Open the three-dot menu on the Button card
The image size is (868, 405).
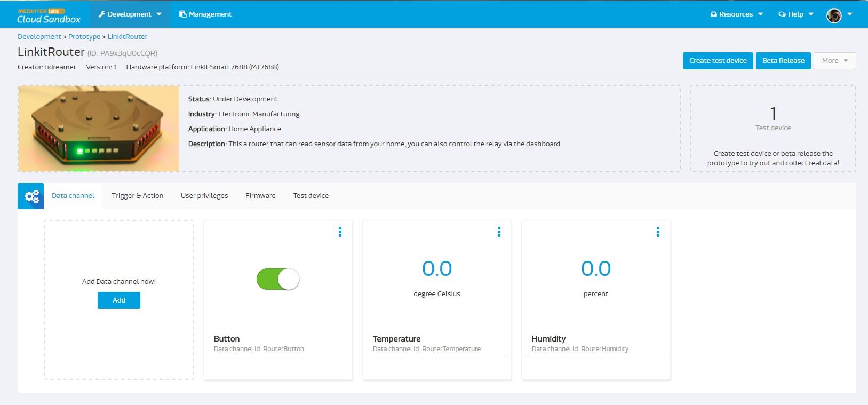[340, 232]
